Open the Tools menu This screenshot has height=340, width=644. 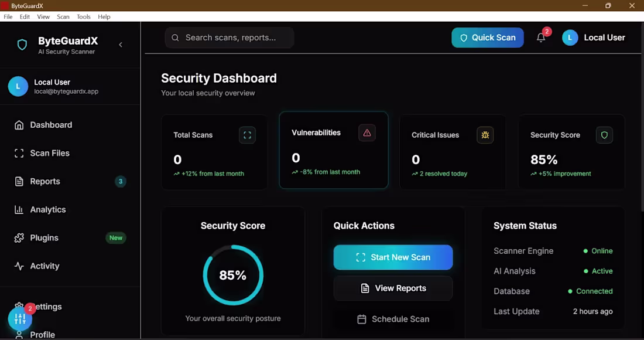point(83,16)
